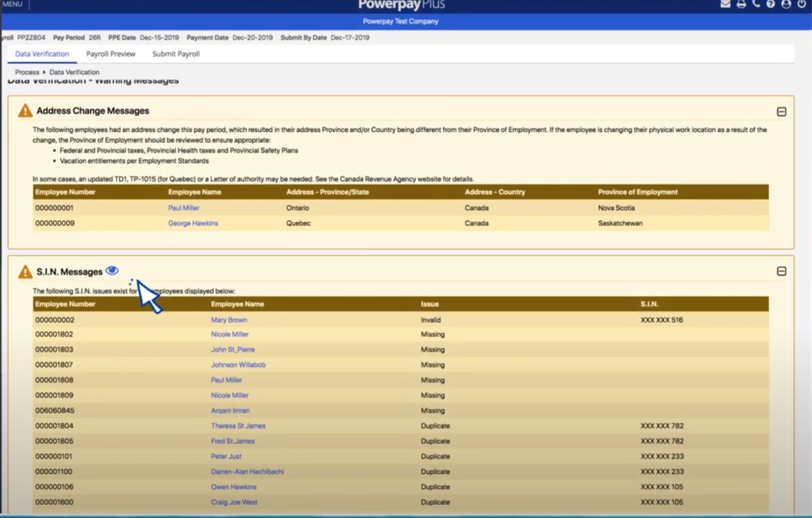Click the Address - Country column header
The height and width of the screenshot is (518, 812).
tap(495, 192)
